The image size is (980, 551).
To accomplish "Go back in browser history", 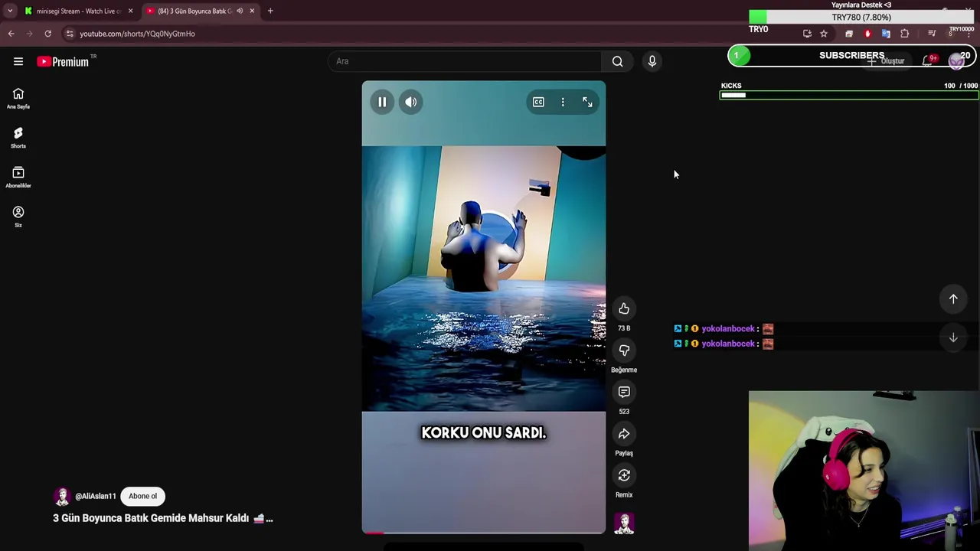I will click(11, 34).
